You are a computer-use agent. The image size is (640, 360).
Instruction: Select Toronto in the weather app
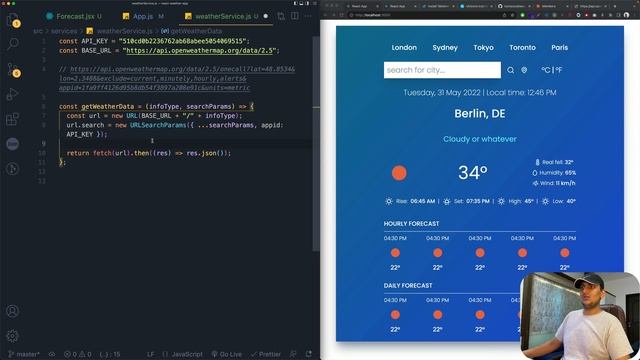click(522, 48)
